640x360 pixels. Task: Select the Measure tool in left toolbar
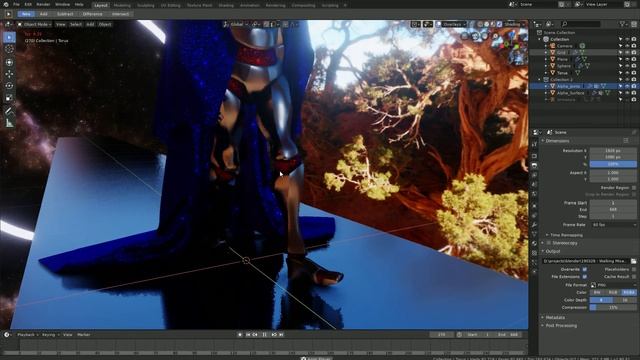coord(9,123)
